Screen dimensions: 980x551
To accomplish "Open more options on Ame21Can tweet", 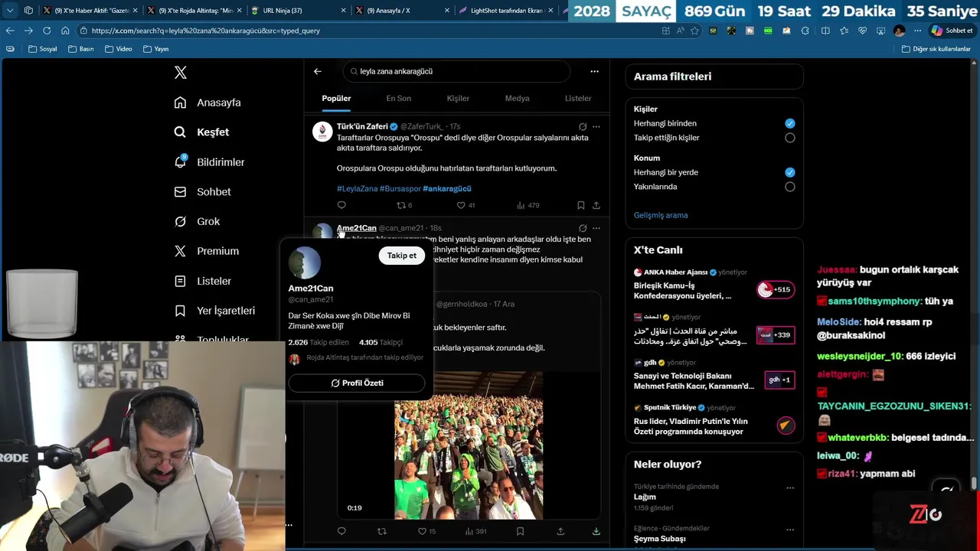I will [x=596, y=228].
